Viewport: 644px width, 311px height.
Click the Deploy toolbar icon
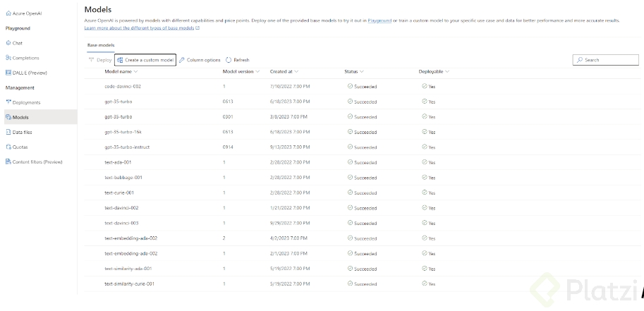[x=92, y=60]
